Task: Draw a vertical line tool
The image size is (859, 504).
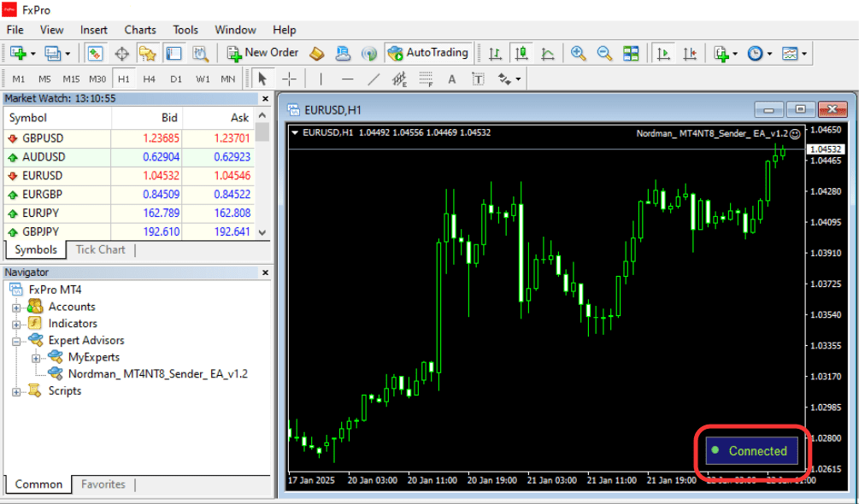Action: click(321, 79)
